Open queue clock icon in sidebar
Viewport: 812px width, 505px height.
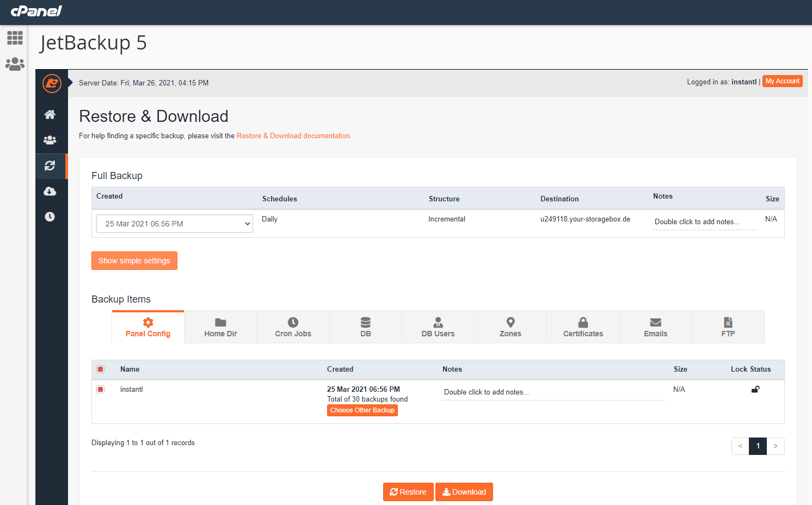50,217
